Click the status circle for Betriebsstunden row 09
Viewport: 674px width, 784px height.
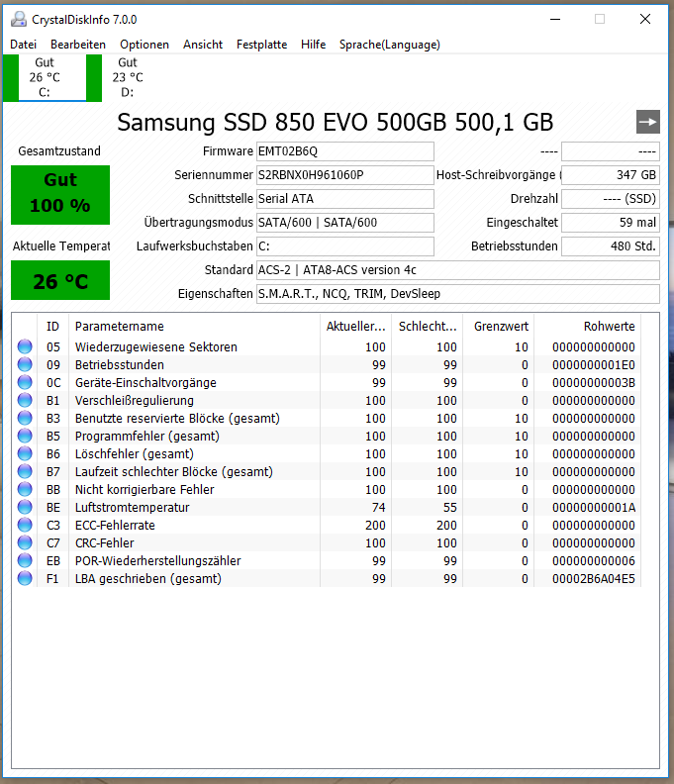click(x=25, y=364)
